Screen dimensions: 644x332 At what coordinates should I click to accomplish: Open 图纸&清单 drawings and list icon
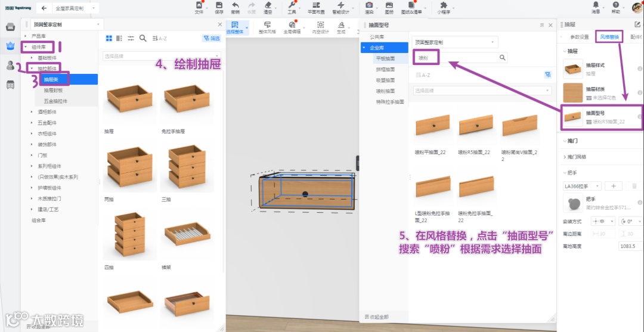click(x=412, y=5)
